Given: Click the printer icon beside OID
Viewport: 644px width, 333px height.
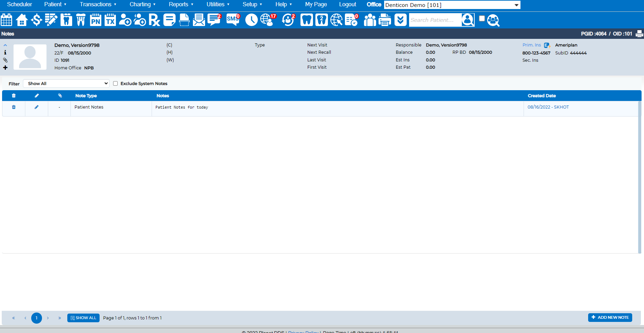Looking at the screenshot, I should (x=639, y=34).
